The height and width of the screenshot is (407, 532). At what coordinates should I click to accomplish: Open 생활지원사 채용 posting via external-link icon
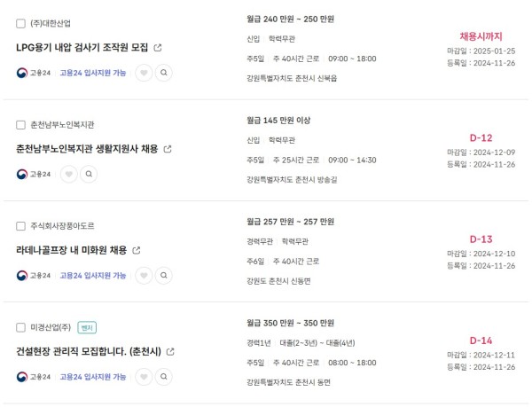point(168,149)
